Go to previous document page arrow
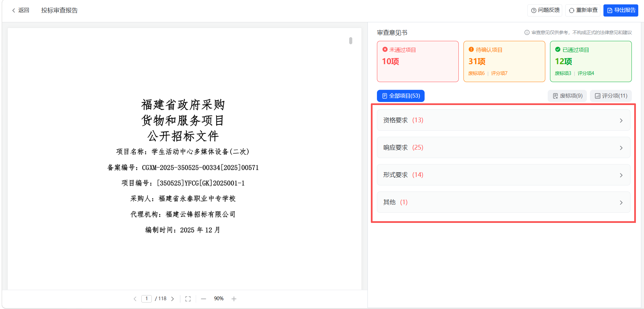The width and height of the screenshot is (644, 309). coord(135,299)
